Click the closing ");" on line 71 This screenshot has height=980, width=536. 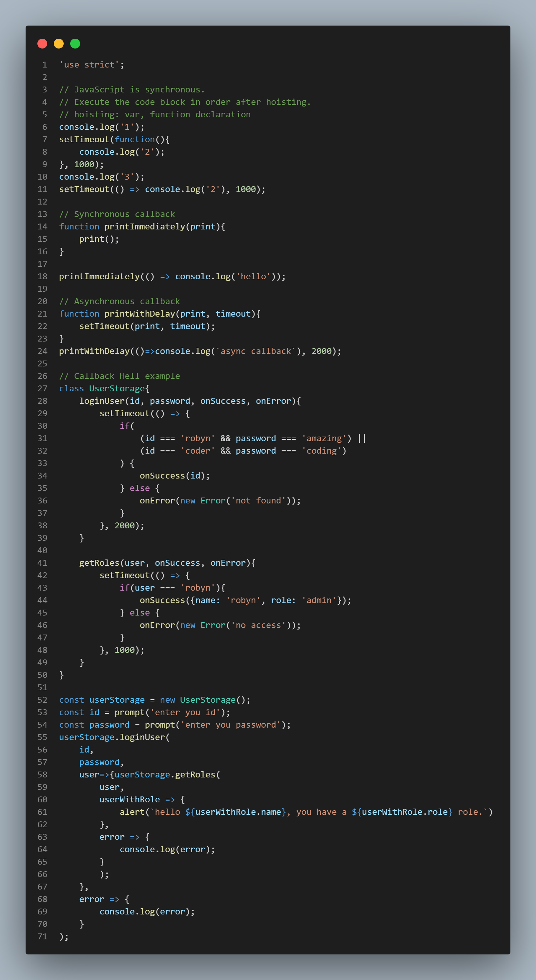(x=64, y=937)
